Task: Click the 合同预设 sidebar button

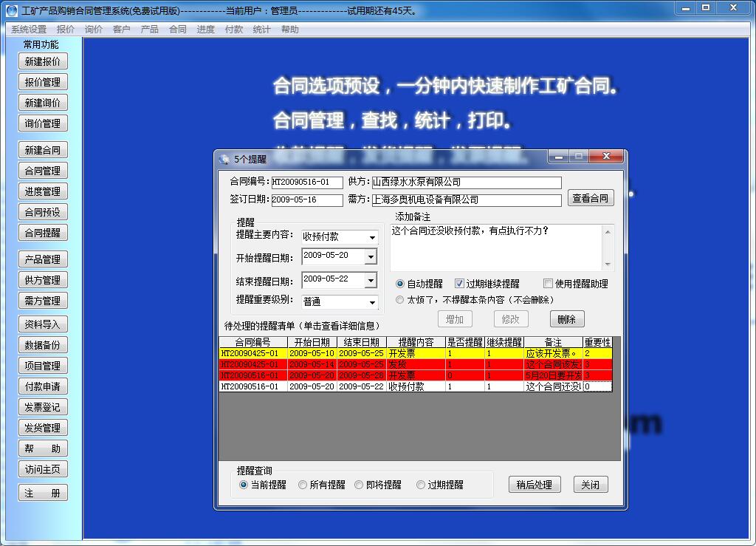Action: 43,212
